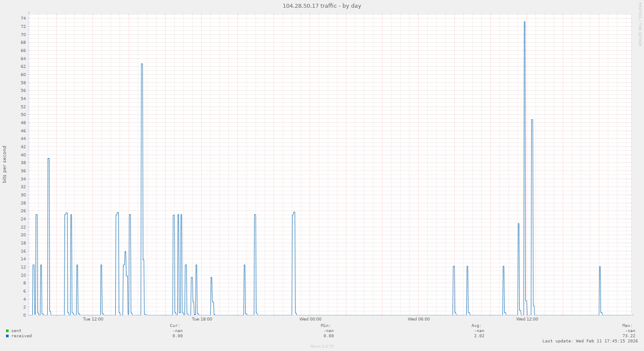Image resolution: width=644 pixels, height=351 pixels.
Task: Select the Wed 12:00 time axis label
Action: 527,319
